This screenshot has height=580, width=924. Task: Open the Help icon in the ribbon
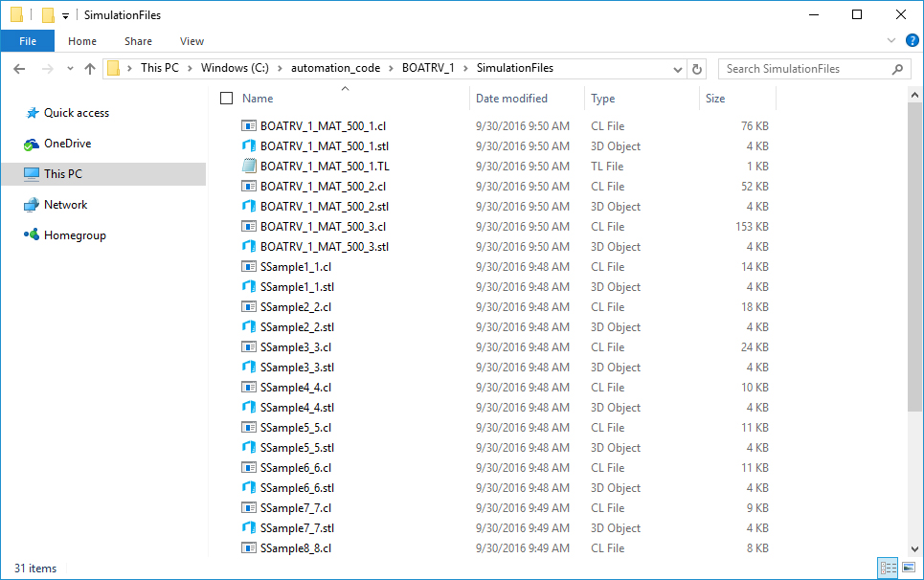[912, 40]
